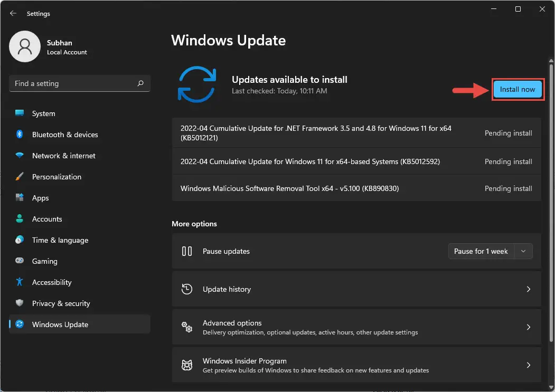Open Accessibility settings

click(80, 282)
